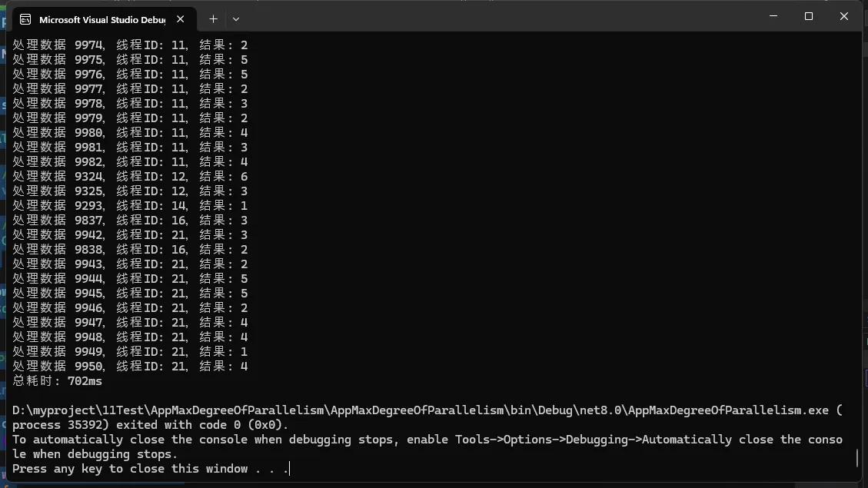
Task: Click the 'Press any key' prompt line
Action: pos(151,469)
